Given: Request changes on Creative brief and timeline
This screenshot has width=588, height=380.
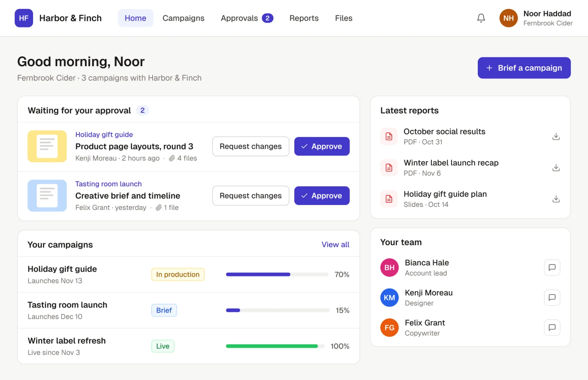Looking at the screenshot, I should [x=251, y=196].
